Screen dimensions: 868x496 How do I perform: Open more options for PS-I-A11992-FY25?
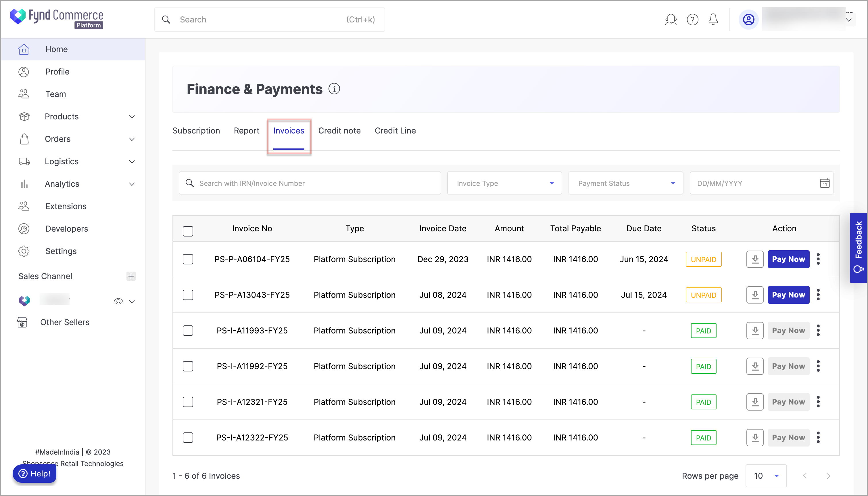click(x=818, y=366)
